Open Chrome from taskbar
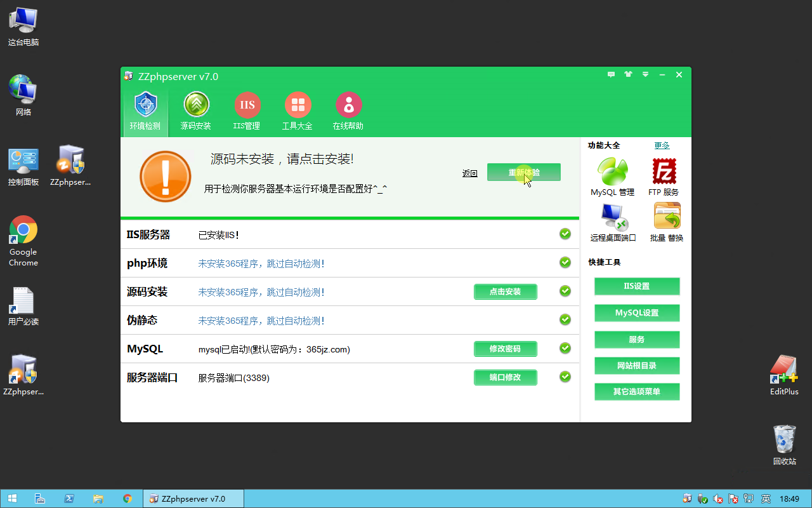Image resolution: width=812 pixels, height=508 pixels. pos(128,498)
